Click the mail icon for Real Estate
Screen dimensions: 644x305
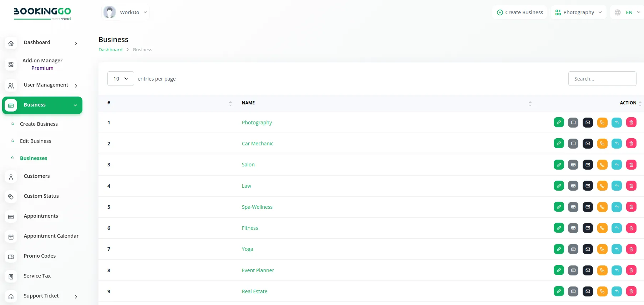tap(588, 291)
